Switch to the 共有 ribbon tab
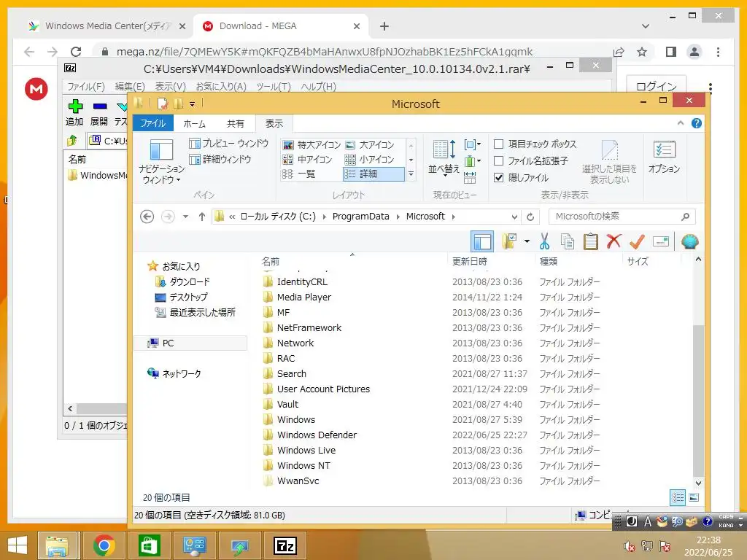747x560 pixels. coord(235,124)
